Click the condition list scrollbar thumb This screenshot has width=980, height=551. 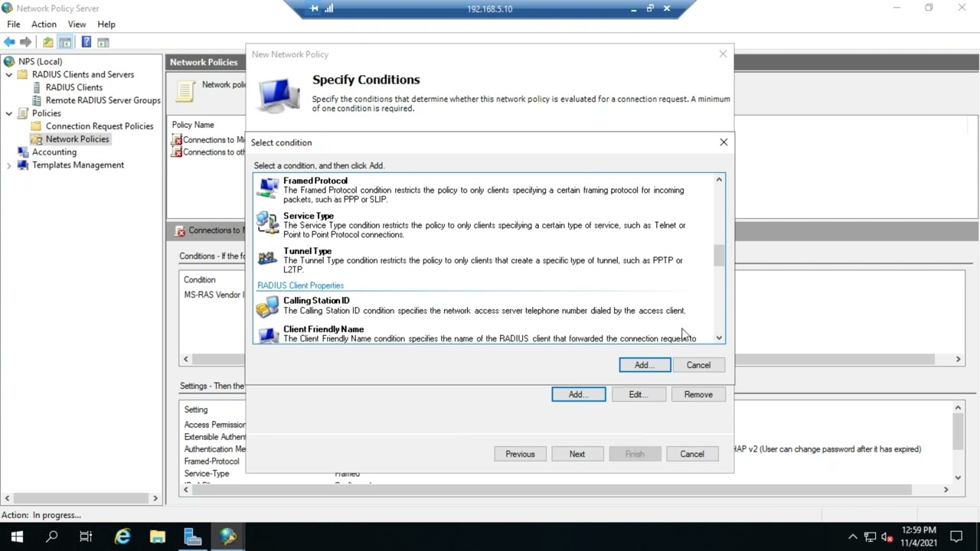pos(719,256)
